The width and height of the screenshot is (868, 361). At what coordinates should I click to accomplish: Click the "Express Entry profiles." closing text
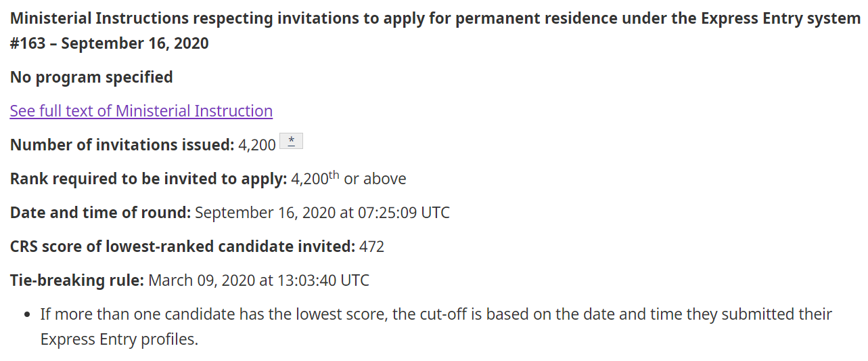coord(119,339)
